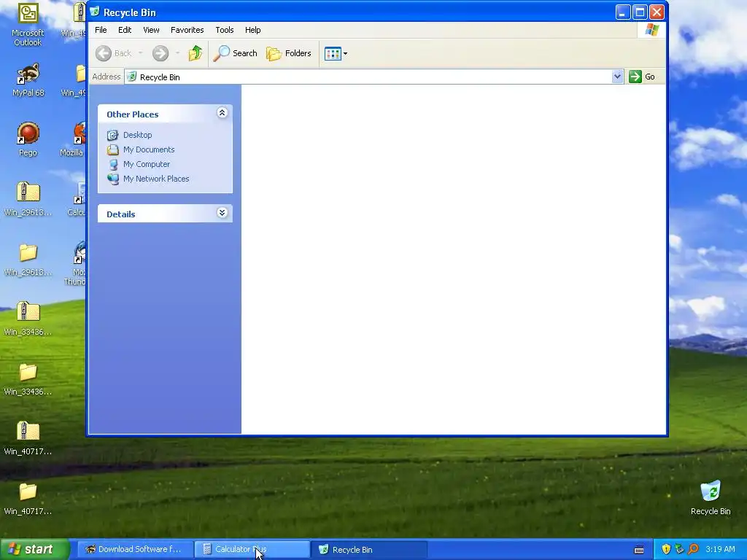The image size is (747, 560).
Task: Open the Forward history dropdown arrow
Action: point(177,53)
